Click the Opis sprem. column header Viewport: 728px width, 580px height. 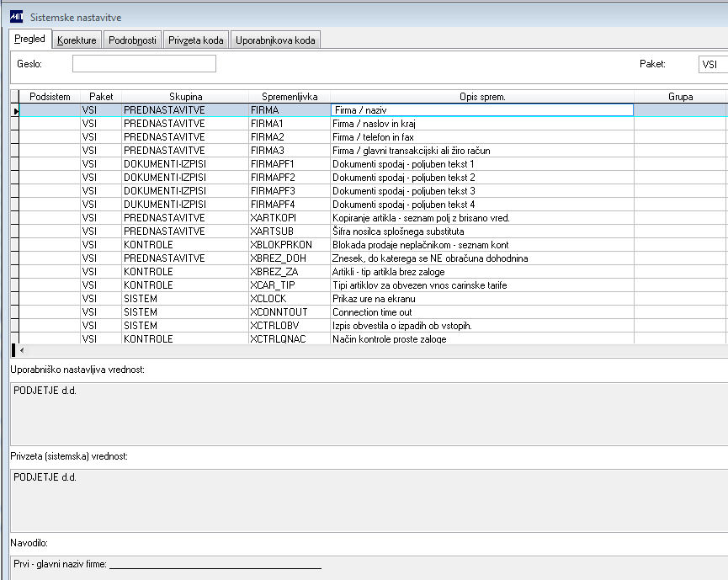coord(482,97)
